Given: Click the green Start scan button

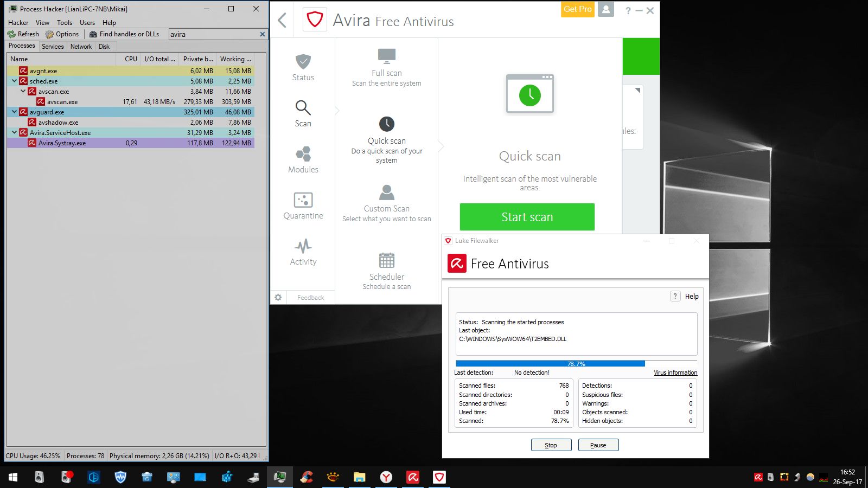Looking at the screenshot, I should 527,217.
